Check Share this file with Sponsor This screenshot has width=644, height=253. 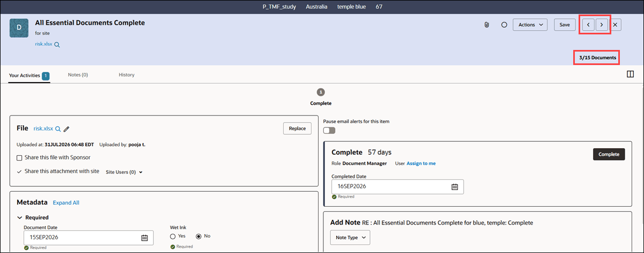click(19, 158)
